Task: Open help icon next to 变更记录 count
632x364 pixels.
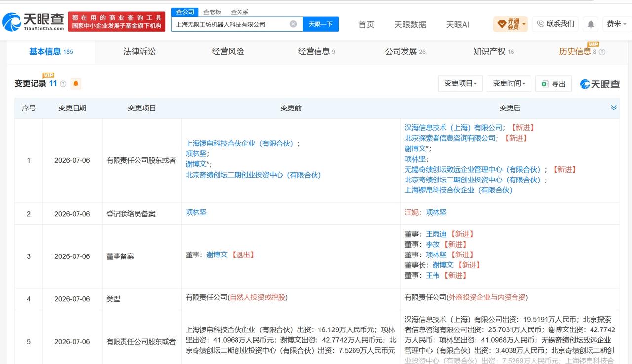Action: tap(63, 84)
